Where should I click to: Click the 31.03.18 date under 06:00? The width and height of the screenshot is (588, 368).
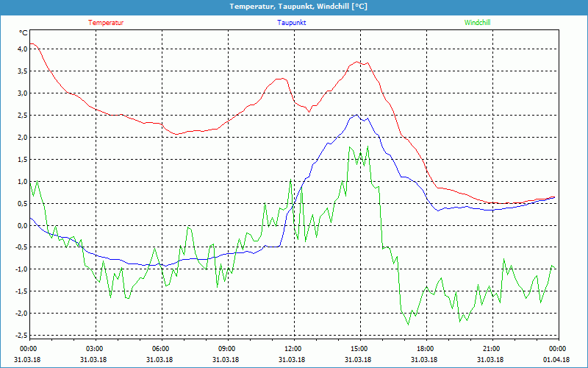[x=159, y=360]
